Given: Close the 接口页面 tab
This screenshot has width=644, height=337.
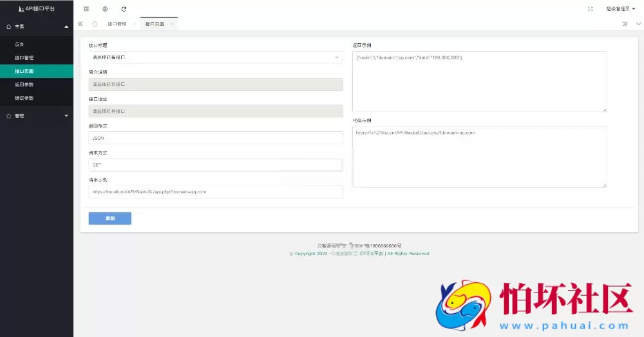Looking at the screenshot, I should [172, 24].
